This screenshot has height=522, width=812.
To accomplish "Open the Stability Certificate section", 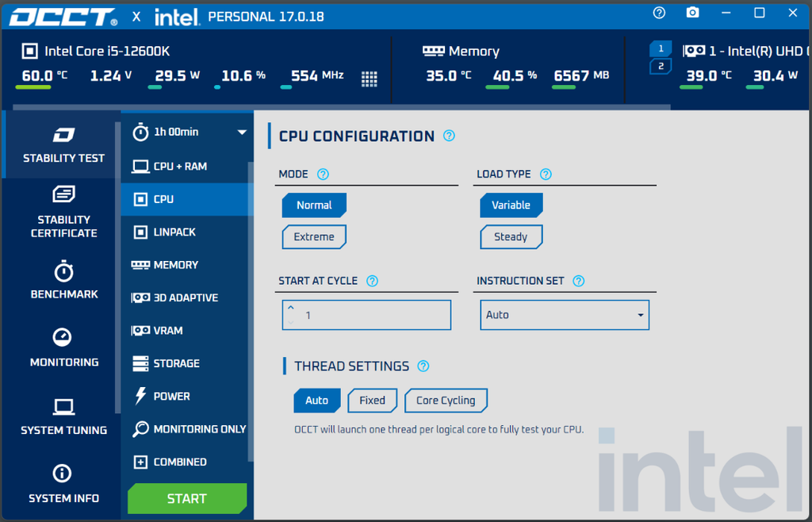I will point(63,212).
